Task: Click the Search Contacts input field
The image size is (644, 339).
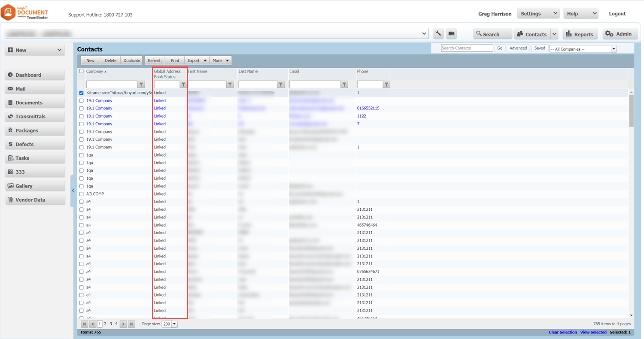Action: (467, 48)
